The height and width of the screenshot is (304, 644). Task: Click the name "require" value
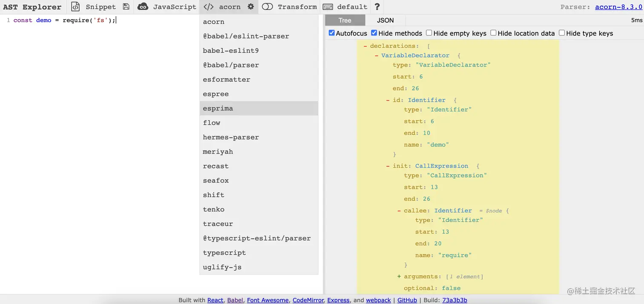(x=455, y=255)
